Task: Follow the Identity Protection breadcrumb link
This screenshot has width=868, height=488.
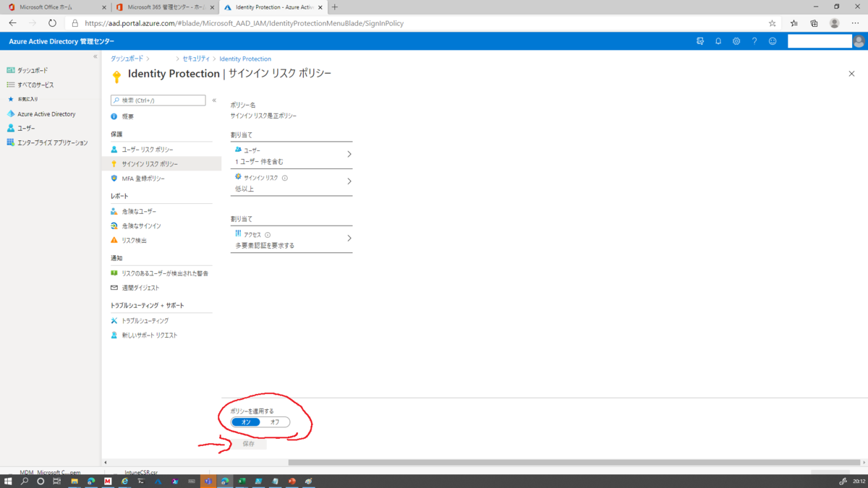Action: [x=245, y=59]
